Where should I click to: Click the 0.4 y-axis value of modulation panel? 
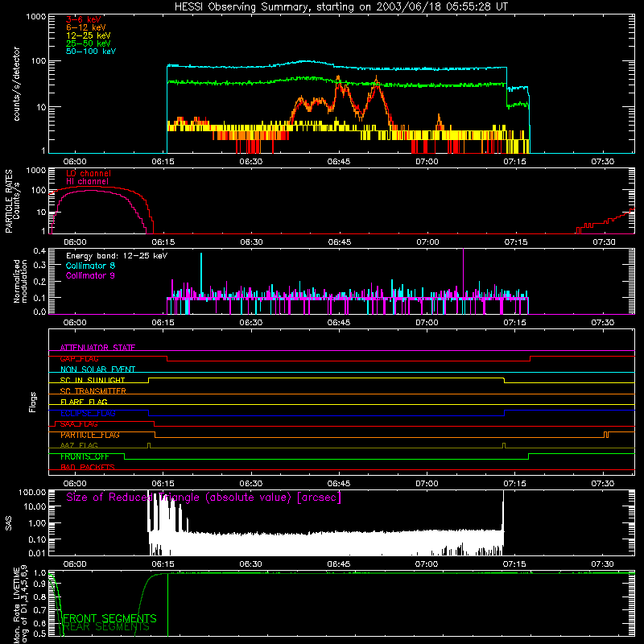pos(39,251)
